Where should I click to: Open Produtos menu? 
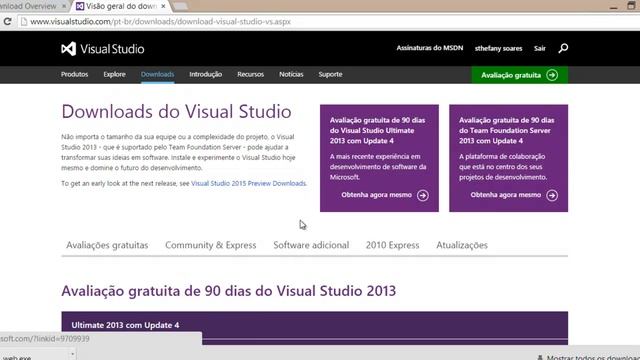(x=74, y=74)
